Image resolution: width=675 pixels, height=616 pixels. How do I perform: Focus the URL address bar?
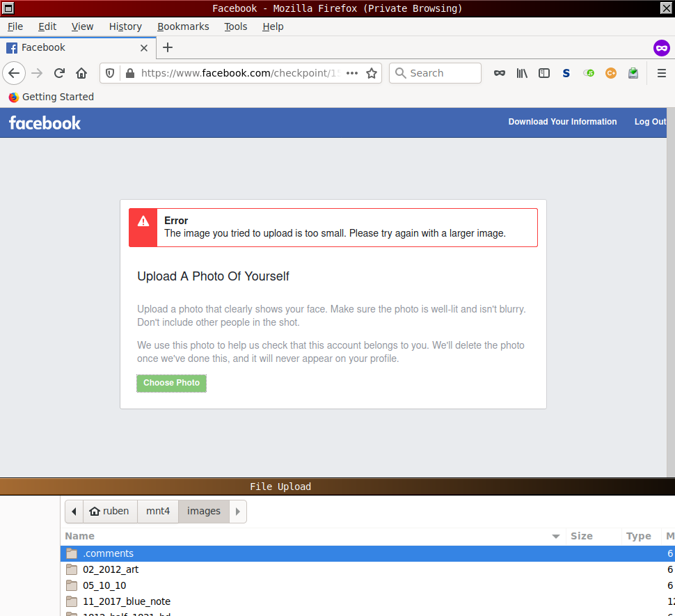point(241,73)
